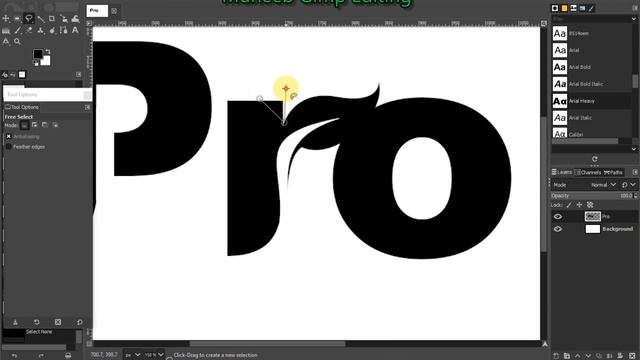Image resolution: width=640 pixels, height=360 pixels.
Task: Reset Tool Options to defaults
Action: (80, 322)
